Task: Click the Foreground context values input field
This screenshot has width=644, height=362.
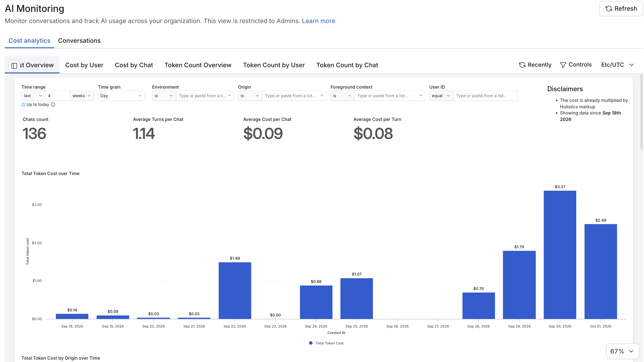Action: (x=390, y=96)
